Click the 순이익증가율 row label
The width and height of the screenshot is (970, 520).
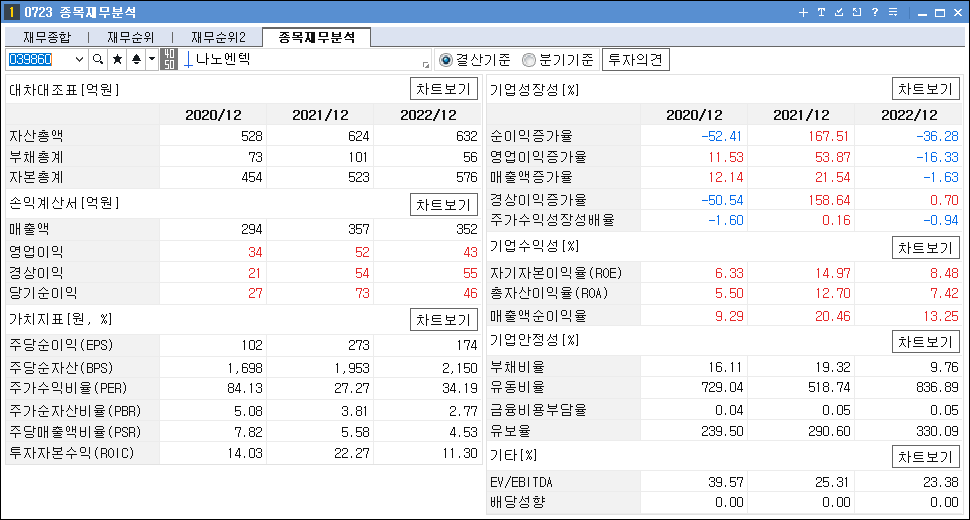click(531, 136)
